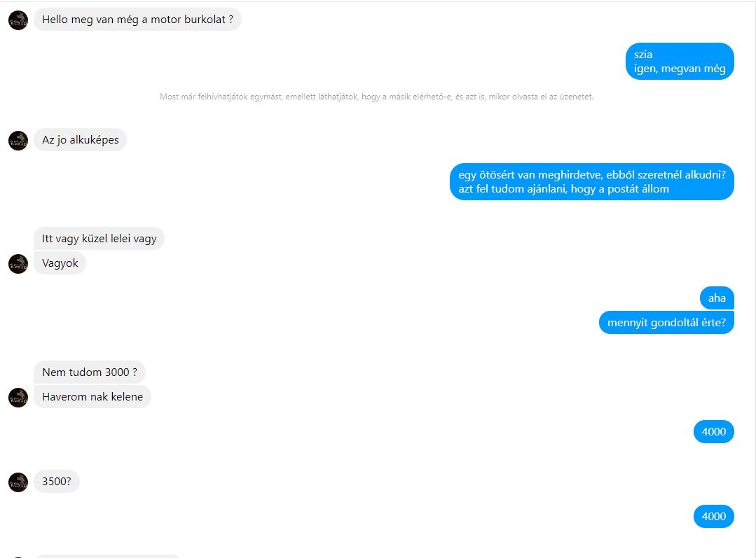
Task: Click the gray system notice about calling each other
Action: coord(376,97)
